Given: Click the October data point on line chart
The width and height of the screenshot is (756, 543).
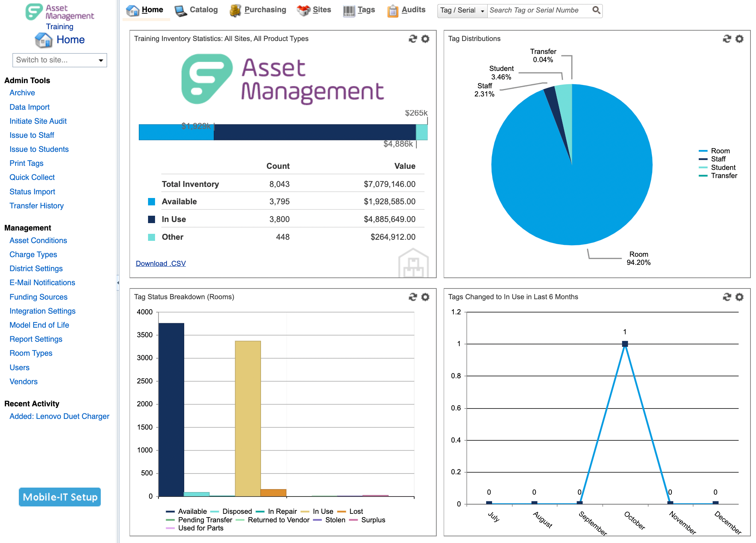Looking at the screenshot, I should (625, 344).
